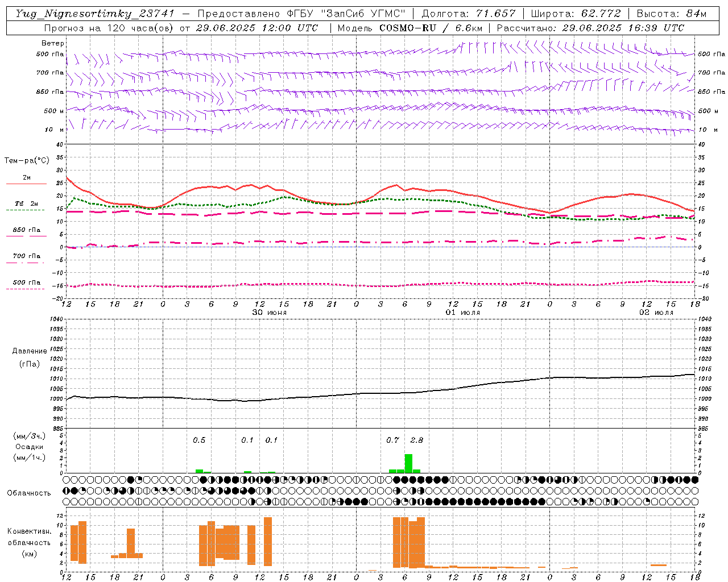Click the '2.8' precipitation value
The image size is (728, 582).
[416, 440]
